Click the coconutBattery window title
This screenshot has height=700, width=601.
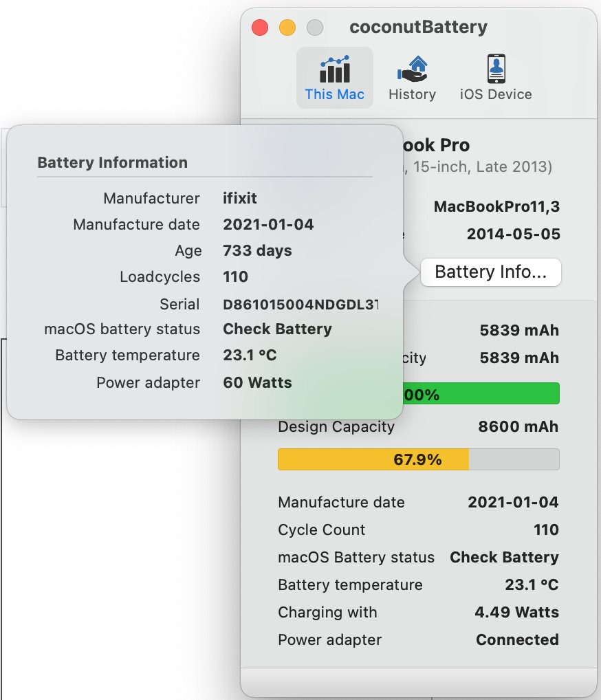418,27
